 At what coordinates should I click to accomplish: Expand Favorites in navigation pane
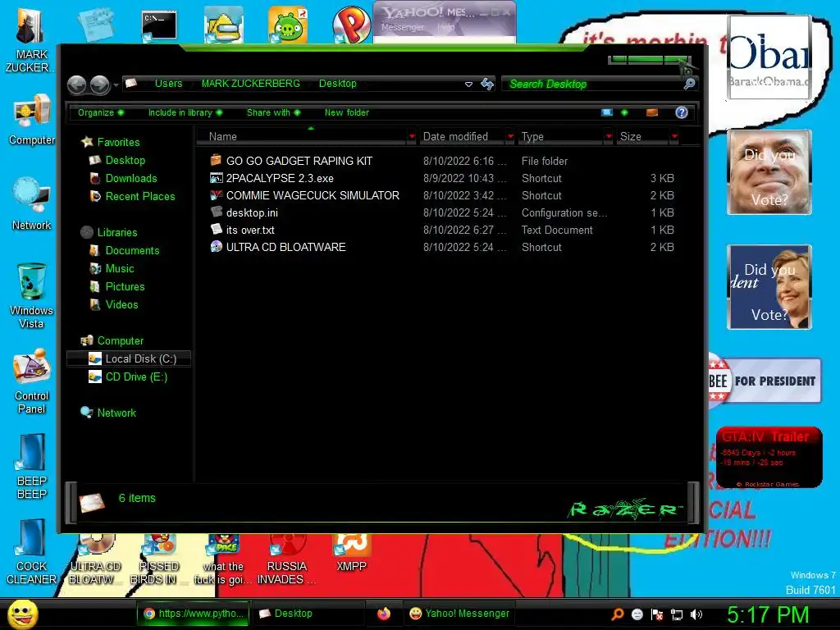tap(118, 143)
